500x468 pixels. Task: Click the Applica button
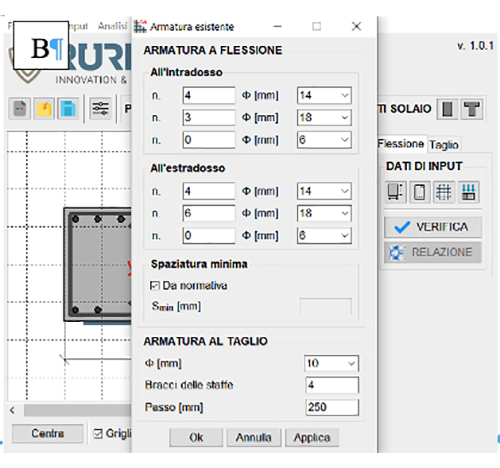312,437
